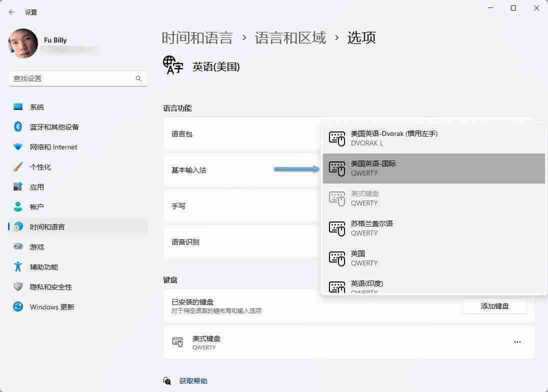Click the magnifier icon in the search box
548x392 pixels.
click(x=138, y=78)
